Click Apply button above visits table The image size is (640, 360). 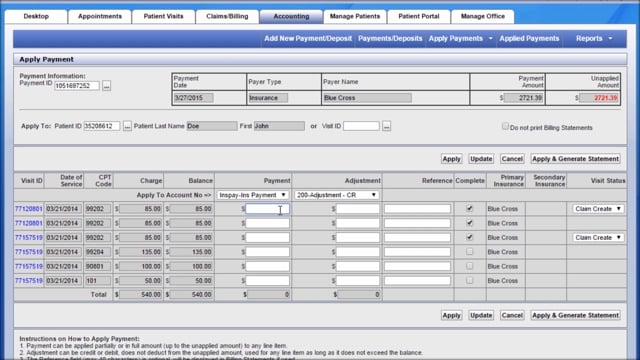tap(451, 159)
